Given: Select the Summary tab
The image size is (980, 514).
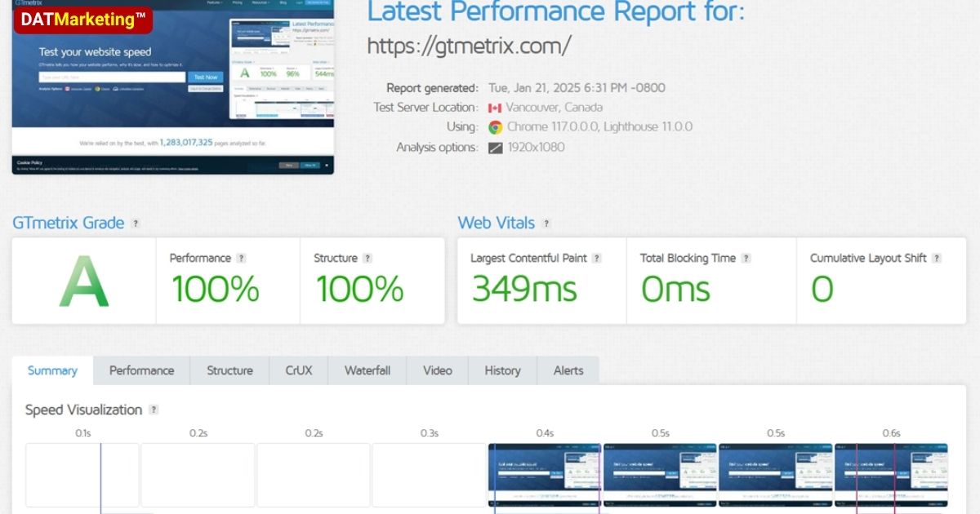Looking at the screenshot, I should click(52, 370).
